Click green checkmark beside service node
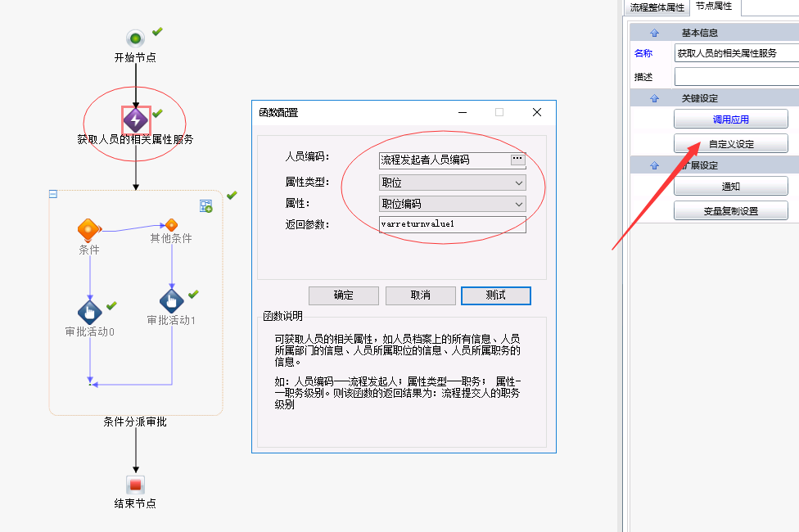This screenshot has height=532, width=799. tap(157, 113)
